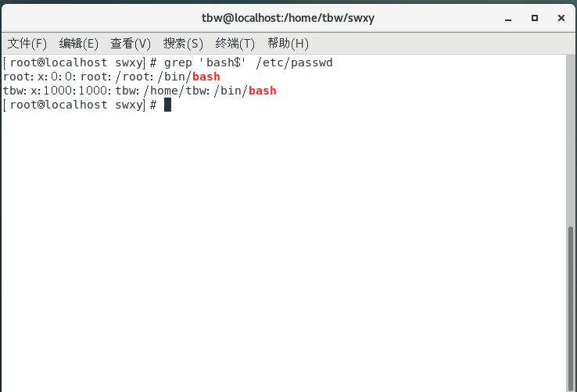This screenshot has height=392, width=577.
Task: Click the vertical scrollbar thumb
Action: coord(571,308)
